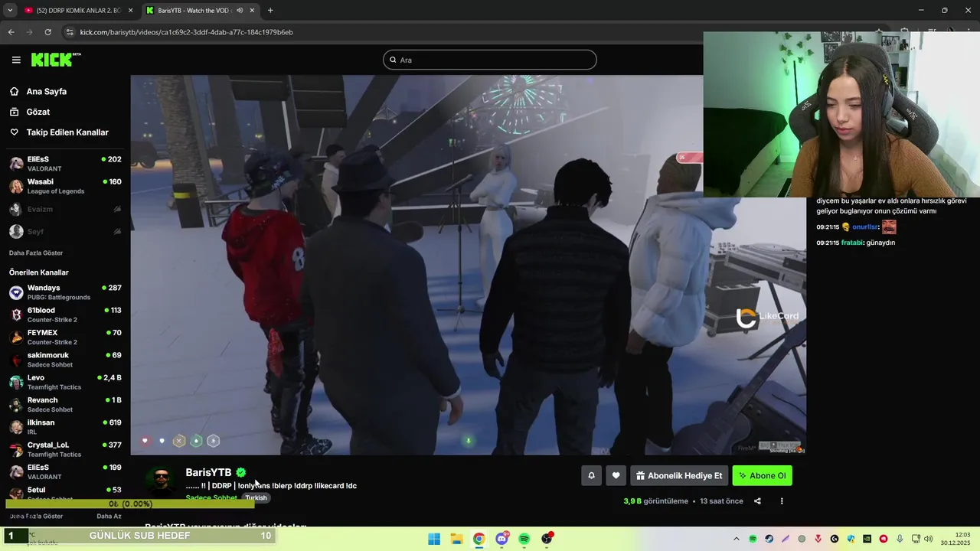Open Discord from the taskbar
This screenshot has width=980, height=551.
(501, 539)
